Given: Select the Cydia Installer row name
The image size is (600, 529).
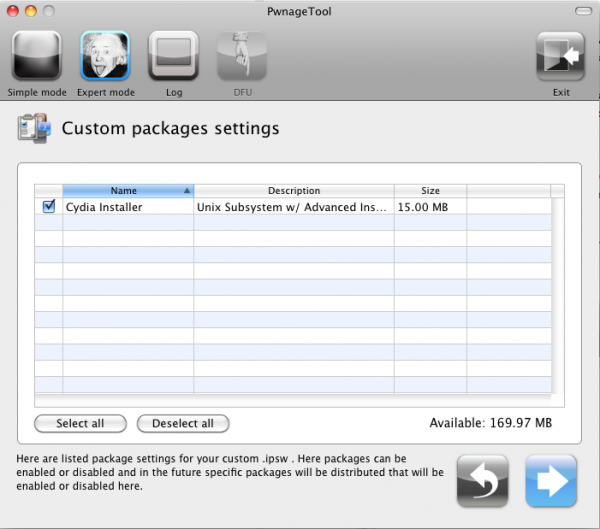Looking at the screenshot, I should 104,207.
